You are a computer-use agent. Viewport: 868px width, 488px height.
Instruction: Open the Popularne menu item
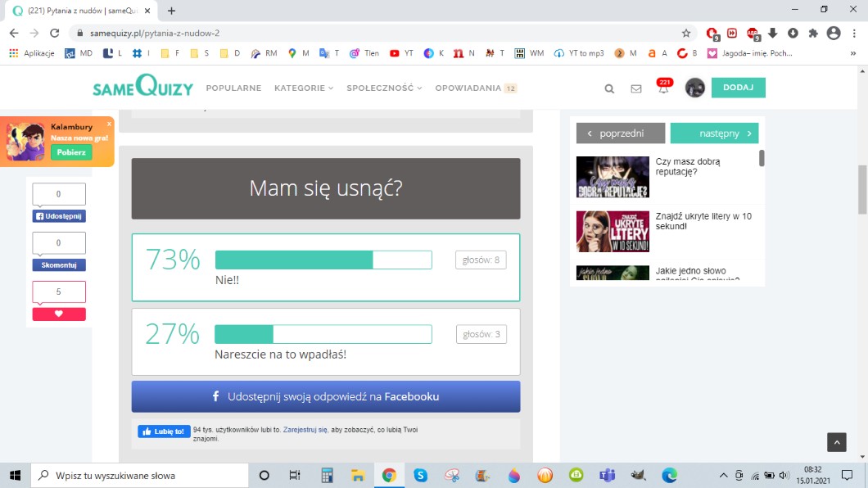[x=233, y=88]
